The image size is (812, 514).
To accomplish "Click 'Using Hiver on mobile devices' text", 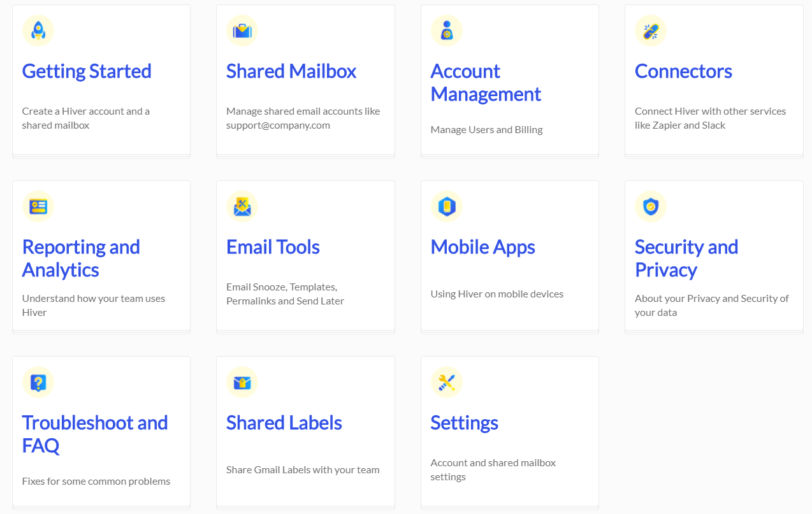I will [497, 294].
